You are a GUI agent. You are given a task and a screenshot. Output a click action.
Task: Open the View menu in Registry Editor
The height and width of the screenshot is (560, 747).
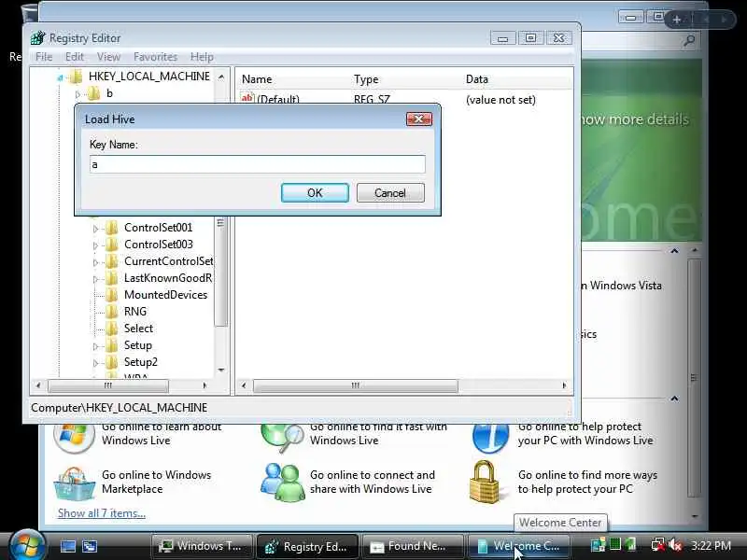[108, 57]
